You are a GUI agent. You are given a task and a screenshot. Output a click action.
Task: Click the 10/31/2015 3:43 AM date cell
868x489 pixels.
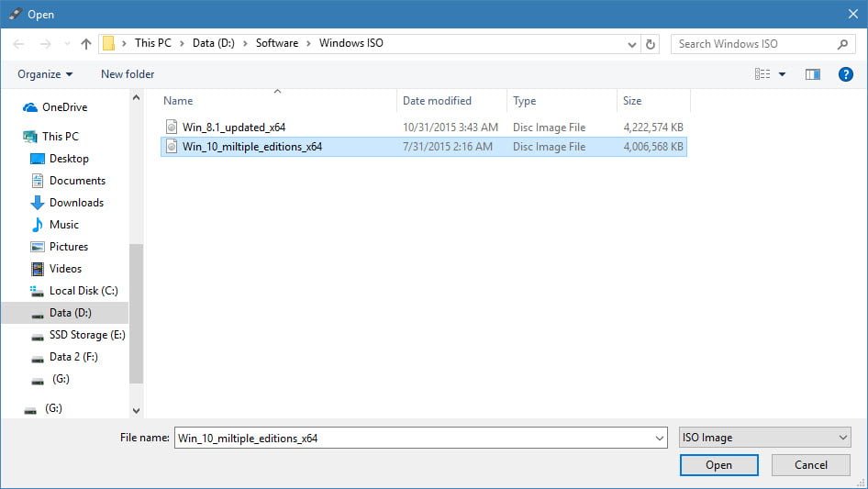(x=450, y=128)
